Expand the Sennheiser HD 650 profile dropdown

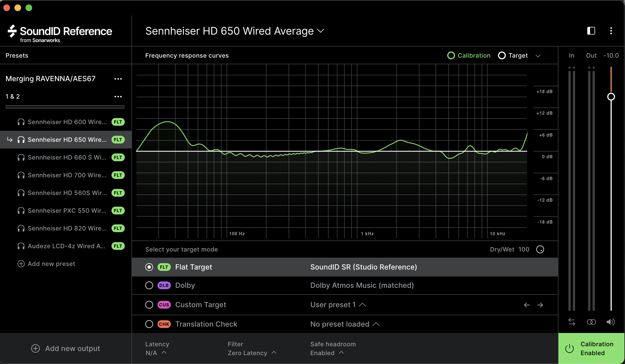pos(321,31)
